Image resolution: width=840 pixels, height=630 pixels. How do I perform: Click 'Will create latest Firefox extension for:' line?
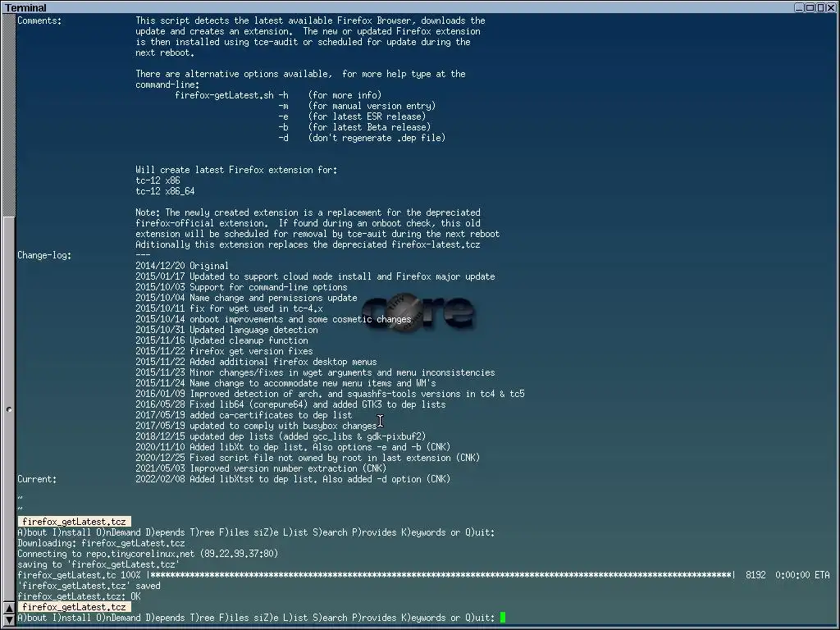point(236,170)
